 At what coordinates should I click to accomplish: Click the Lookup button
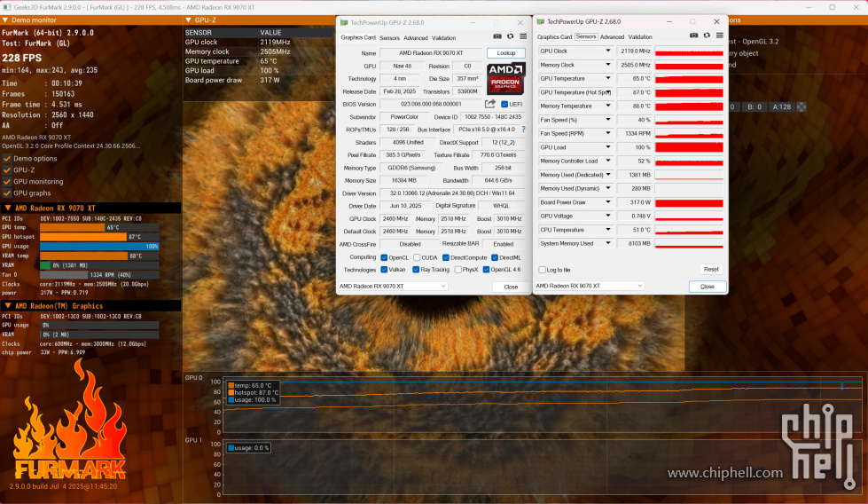505,53
